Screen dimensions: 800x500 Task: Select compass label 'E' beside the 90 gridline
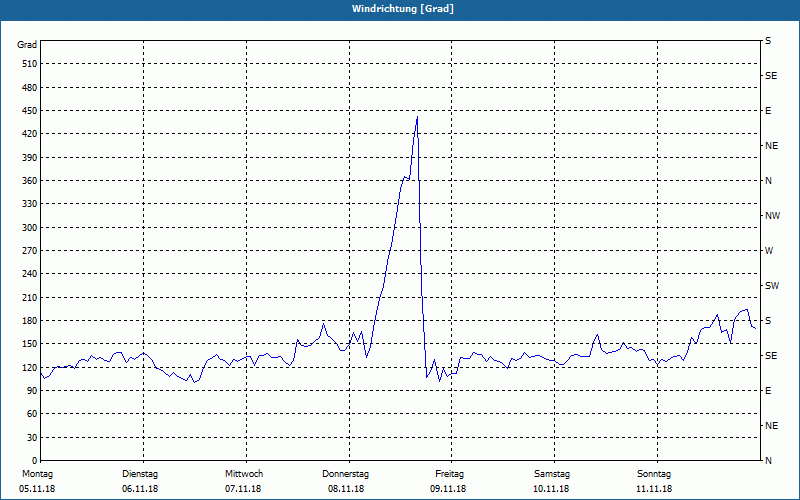click(768, 391)
